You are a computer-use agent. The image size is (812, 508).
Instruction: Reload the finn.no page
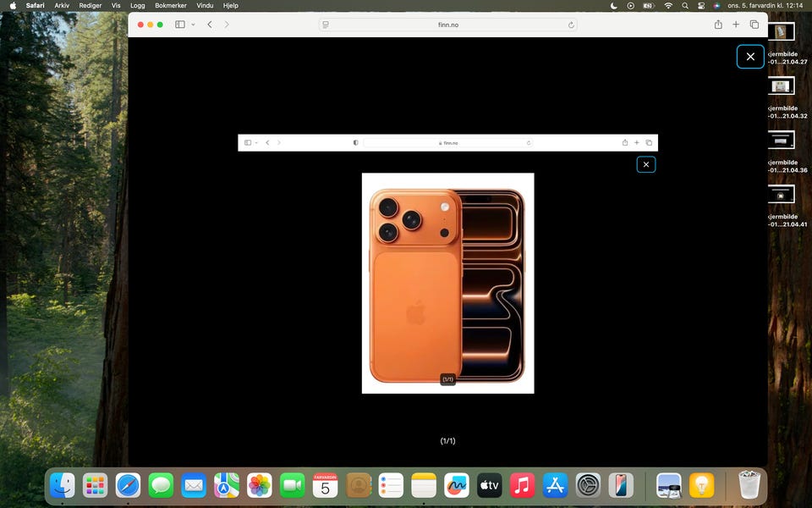tap(571, 25)
